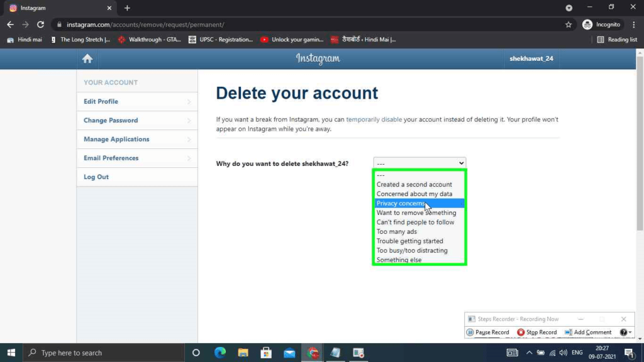
Task: Open the Unlock your gaming bookmark
Action: pos(292,40)
